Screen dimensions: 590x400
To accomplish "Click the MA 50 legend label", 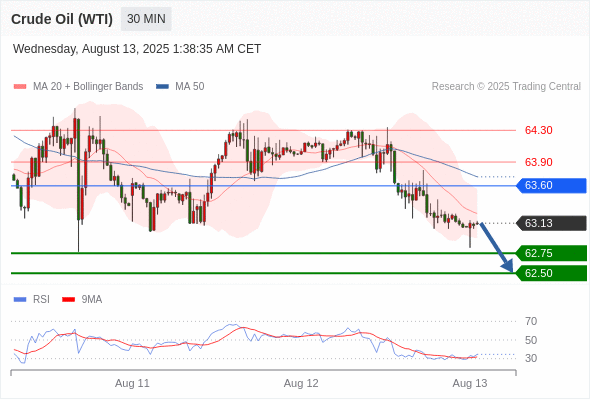I will click(190, 87).
